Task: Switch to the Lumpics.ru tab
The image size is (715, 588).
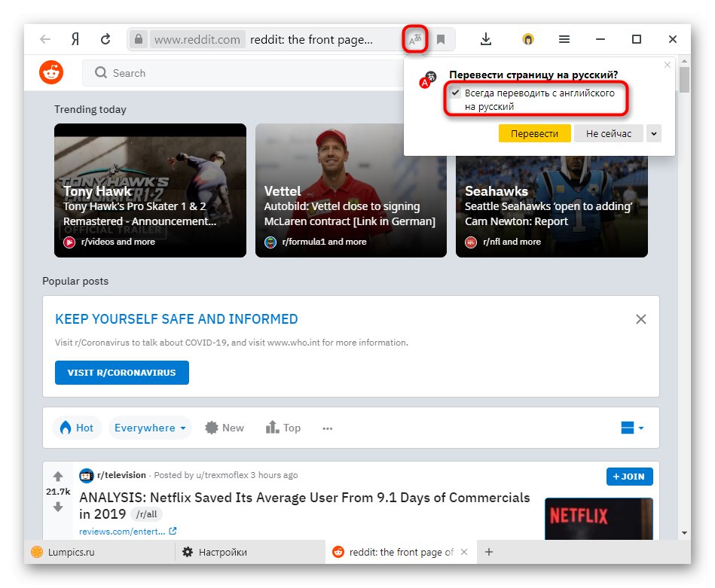Action: pos(68,552)
